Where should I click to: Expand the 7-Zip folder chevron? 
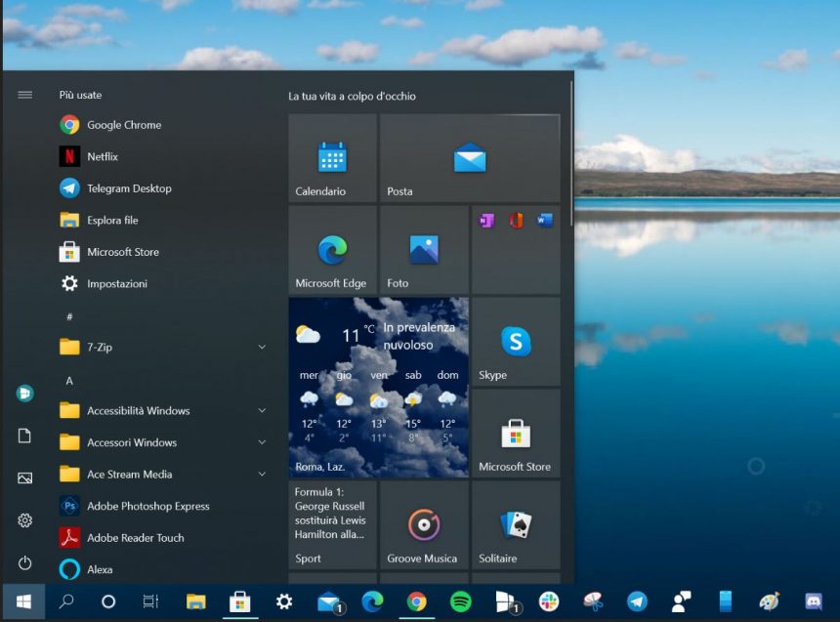coord(262,348)
